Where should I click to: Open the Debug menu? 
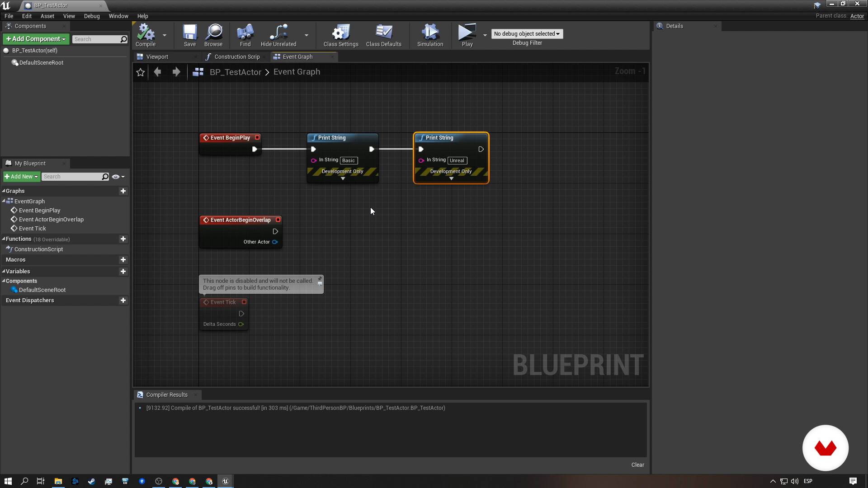[x=92, y=16]
